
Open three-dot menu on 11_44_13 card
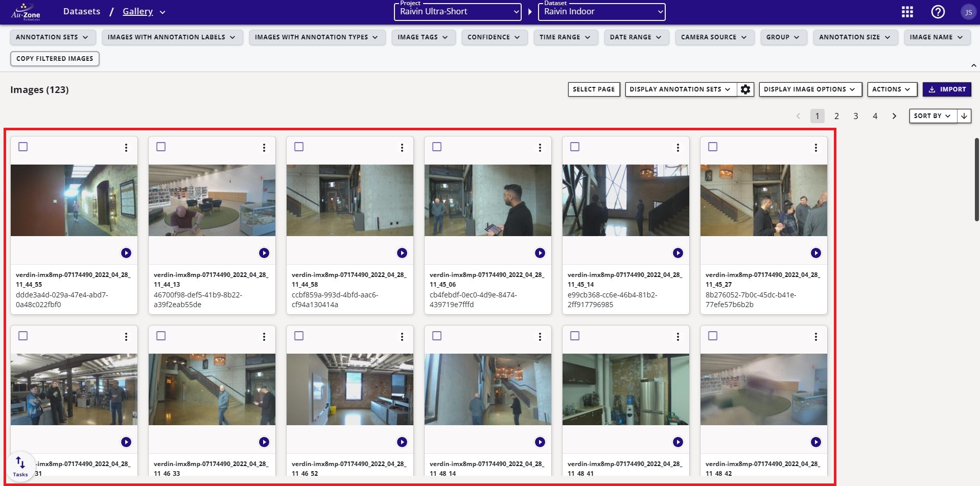(264, 148)
